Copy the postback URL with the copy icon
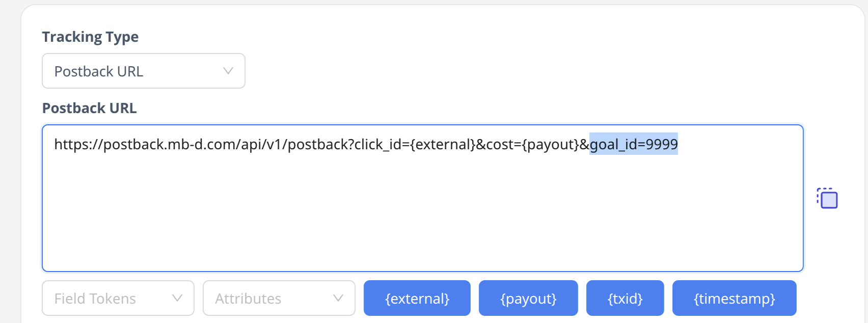Viewport: 868px width, 323px height. point(828,198)
